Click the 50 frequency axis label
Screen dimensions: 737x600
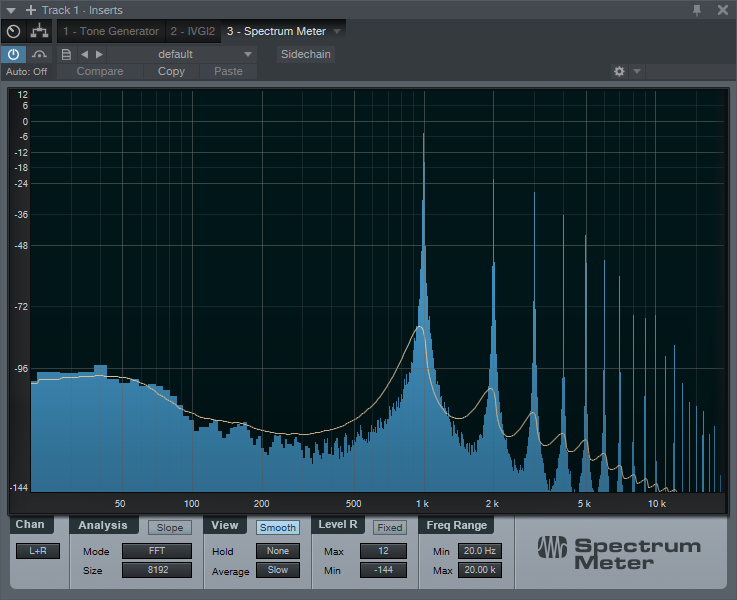(x=120, y=504)
